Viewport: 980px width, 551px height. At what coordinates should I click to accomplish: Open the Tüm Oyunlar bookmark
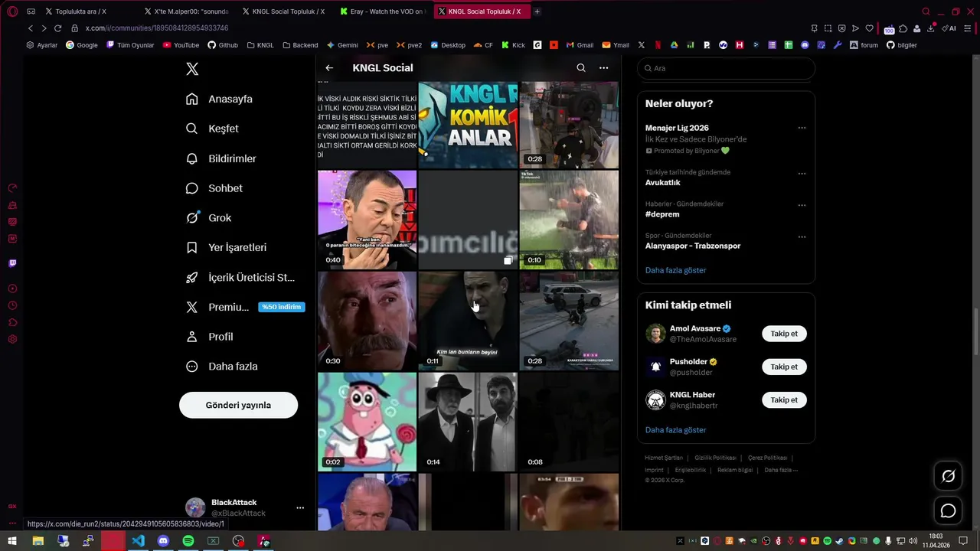(130, 45)
